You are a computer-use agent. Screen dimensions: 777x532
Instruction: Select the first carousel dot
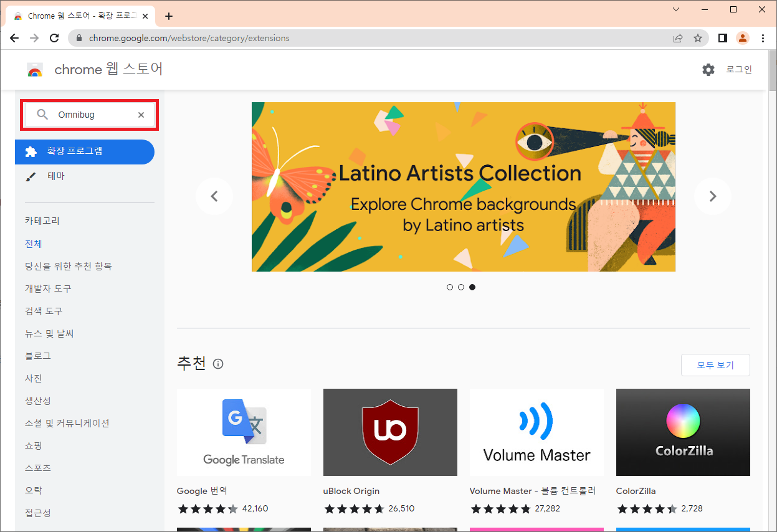coord(450,287)
